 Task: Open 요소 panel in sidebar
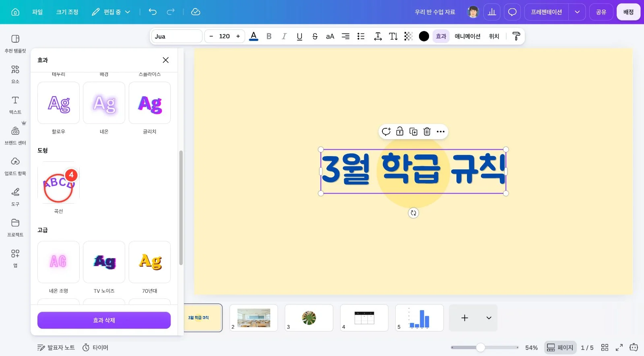coord(15,74)
